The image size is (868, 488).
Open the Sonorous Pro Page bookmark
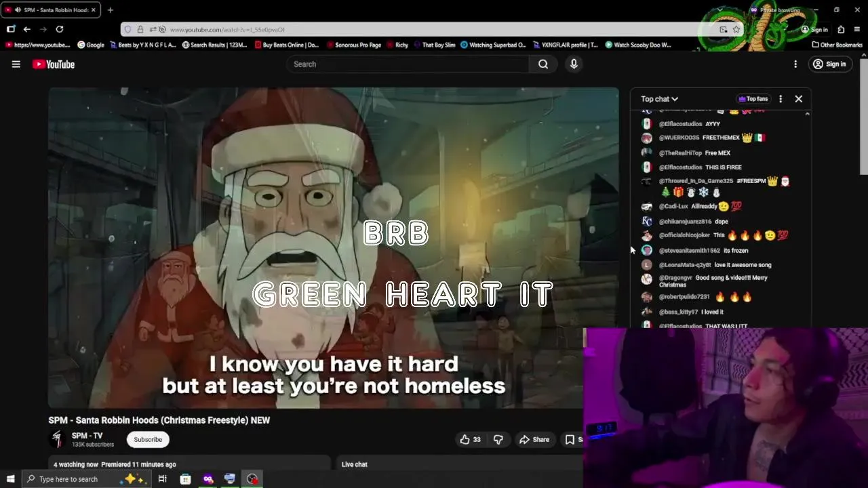click(x=353, y=45)
